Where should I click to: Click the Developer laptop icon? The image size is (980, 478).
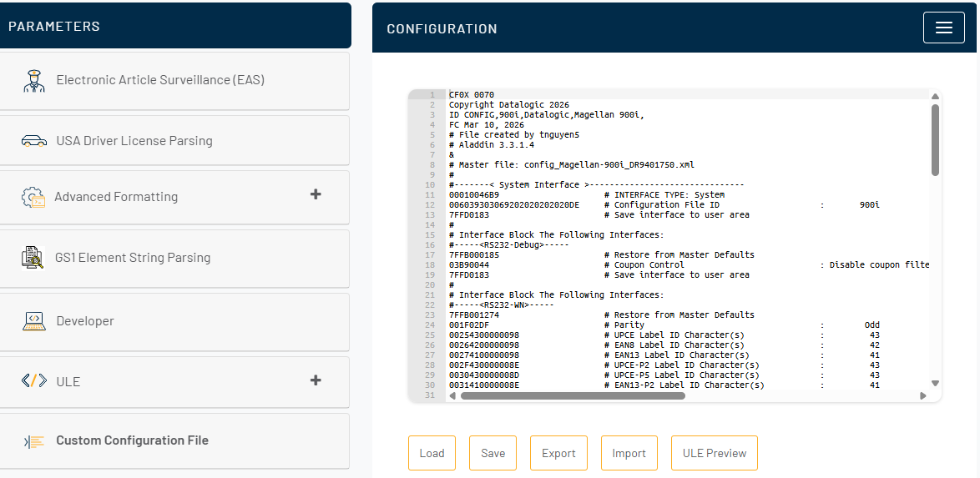pos(34,321)
